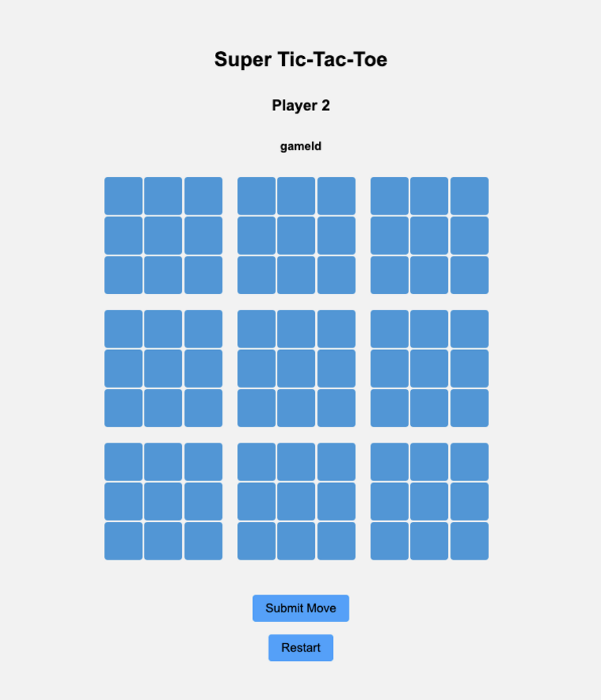The height and width of the screenshot is (700, 601).
Task: Choose center cell of bottom-right board
Action: click(x=429, y=501)
